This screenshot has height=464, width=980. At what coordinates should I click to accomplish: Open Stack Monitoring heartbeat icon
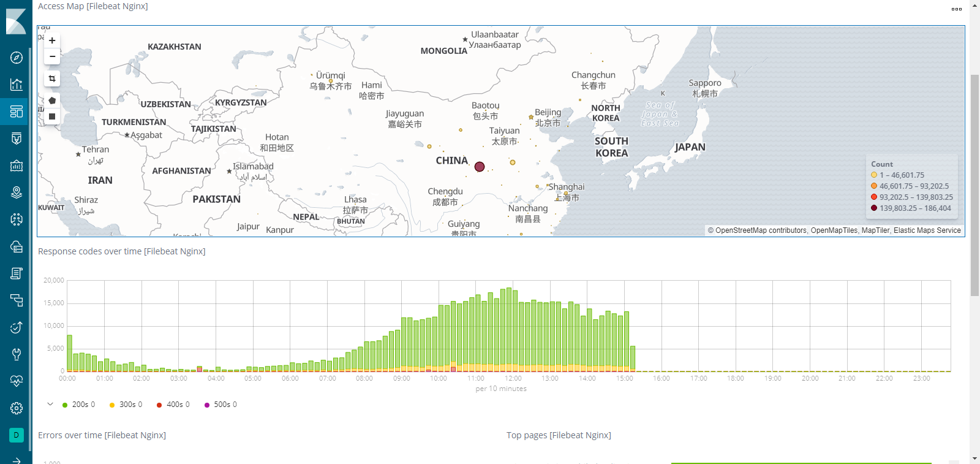click(17, 381)
